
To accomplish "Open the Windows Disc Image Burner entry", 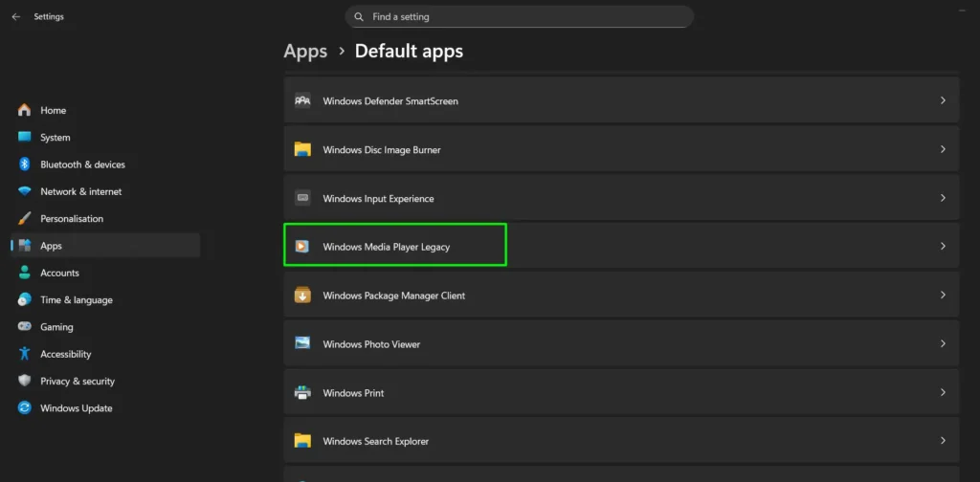I will 620,149.
